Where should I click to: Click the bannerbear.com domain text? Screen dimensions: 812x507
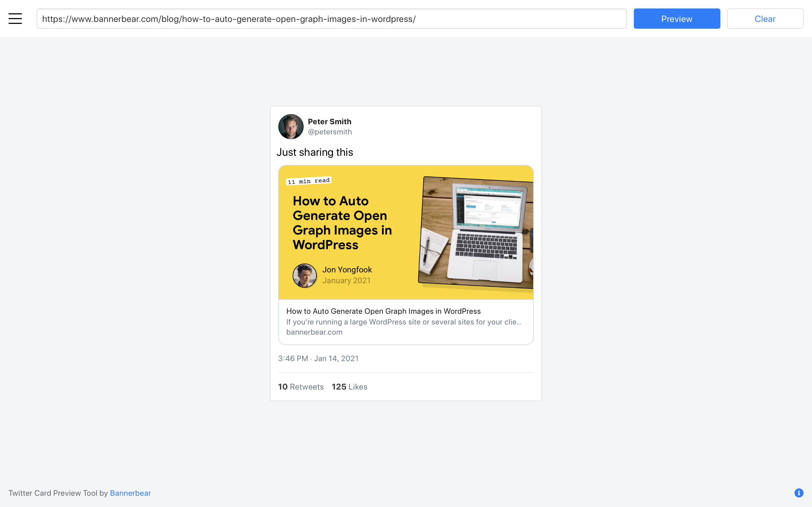314,332
